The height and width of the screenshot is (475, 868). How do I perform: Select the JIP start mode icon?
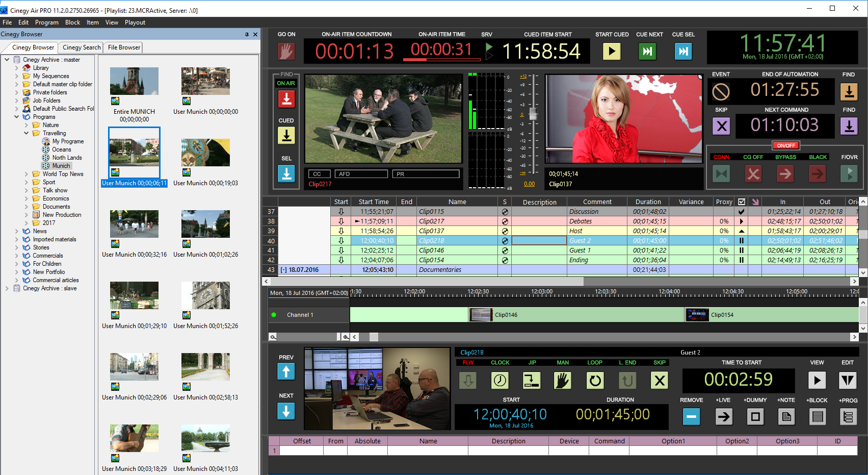click(532, 381)
